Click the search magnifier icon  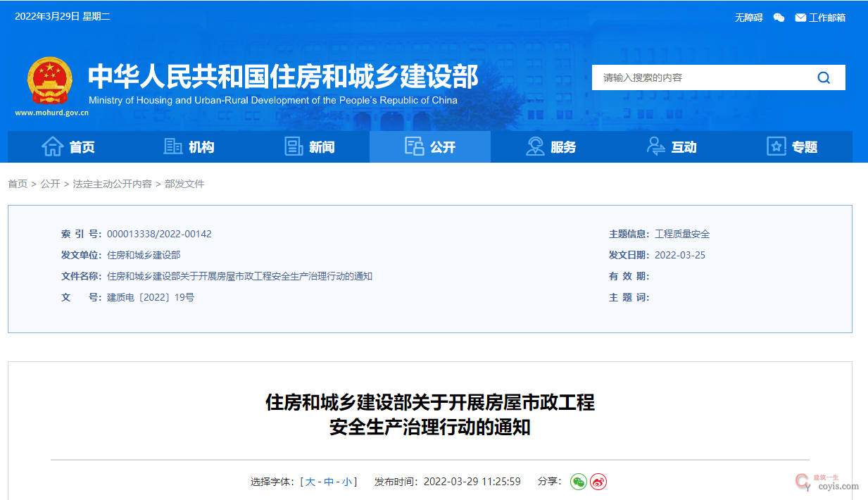click(823, 77)
